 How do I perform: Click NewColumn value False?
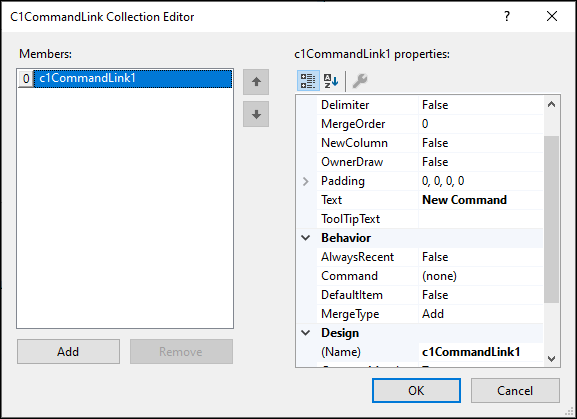pyautogui.click(x=435, y=143)
